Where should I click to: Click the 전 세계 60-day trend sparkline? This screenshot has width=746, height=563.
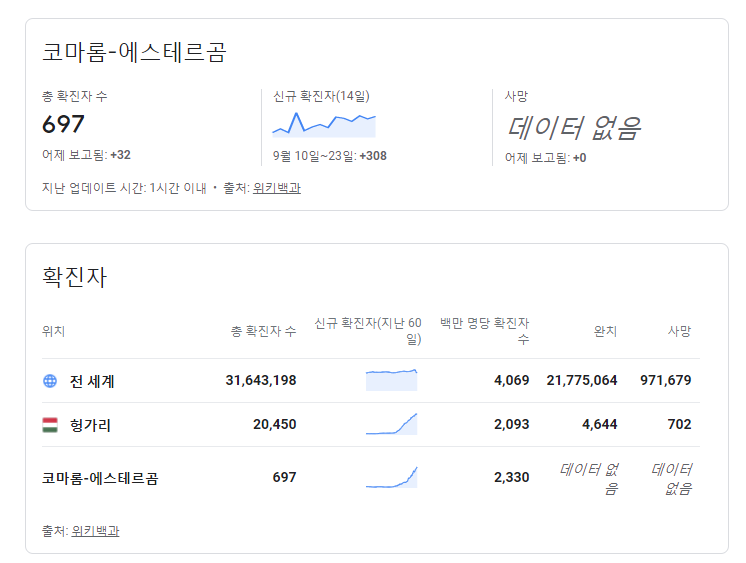coord(392,380)
